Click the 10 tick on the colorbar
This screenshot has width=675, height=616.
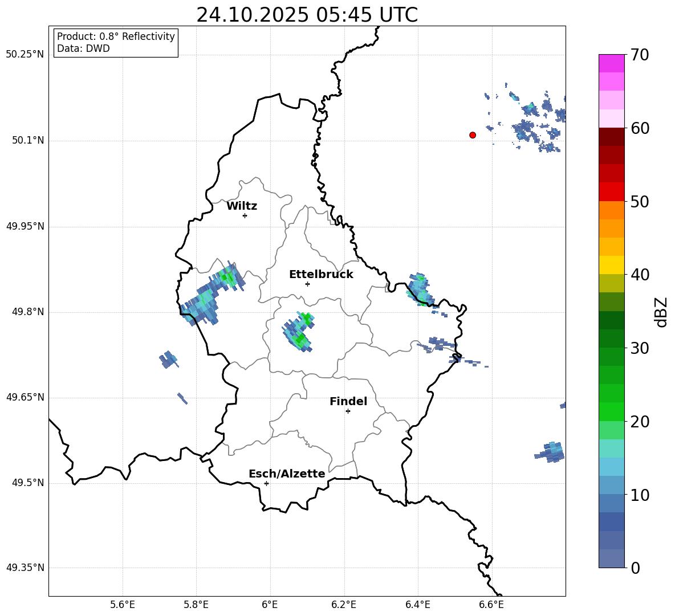640,496
